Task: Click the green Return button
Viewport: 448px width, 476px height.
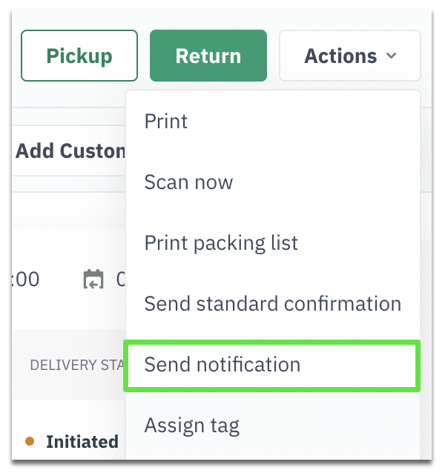Action: coord(208,56)
